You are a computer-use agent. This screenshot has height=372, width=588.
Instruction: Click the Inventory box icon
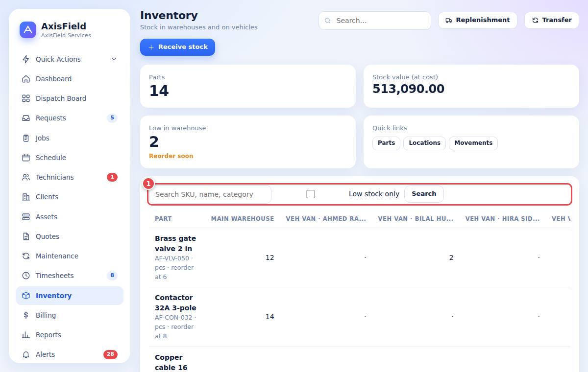click(x=26, y=296)
